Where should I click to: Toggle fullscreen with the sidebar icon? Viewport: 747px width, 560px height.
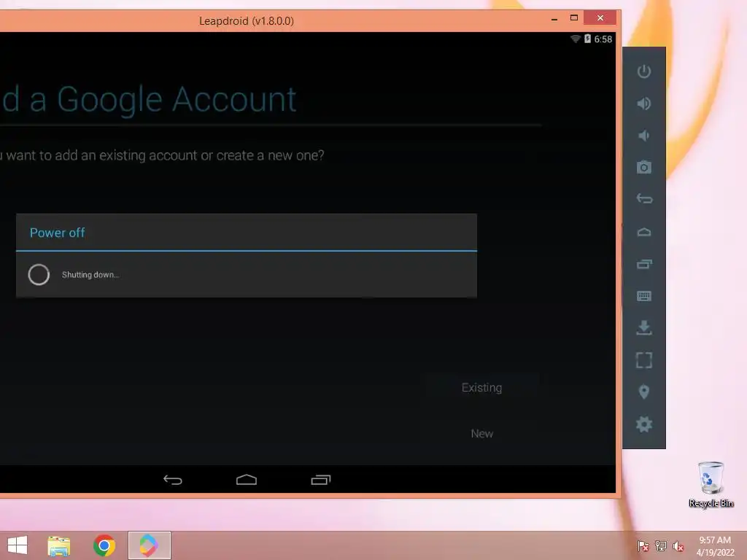click(x=643, y=360)
